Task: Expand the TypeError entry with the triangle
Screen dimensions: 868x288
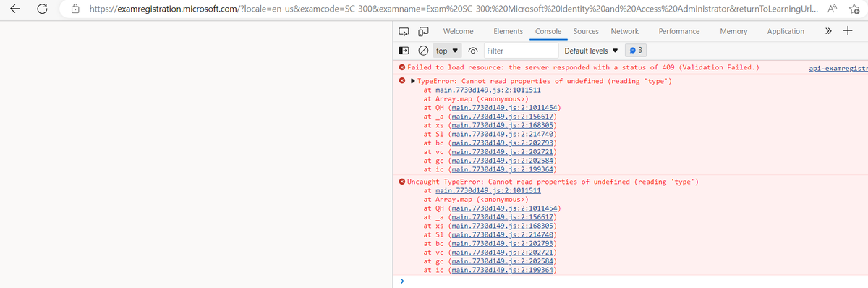Action: click(412, 81)
